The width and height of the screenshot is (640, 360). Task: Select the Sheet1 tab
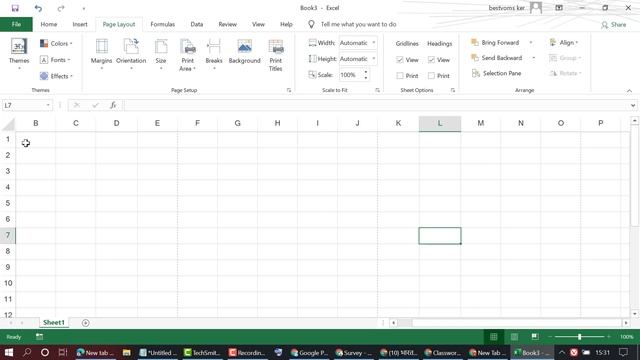coord(54,322)
